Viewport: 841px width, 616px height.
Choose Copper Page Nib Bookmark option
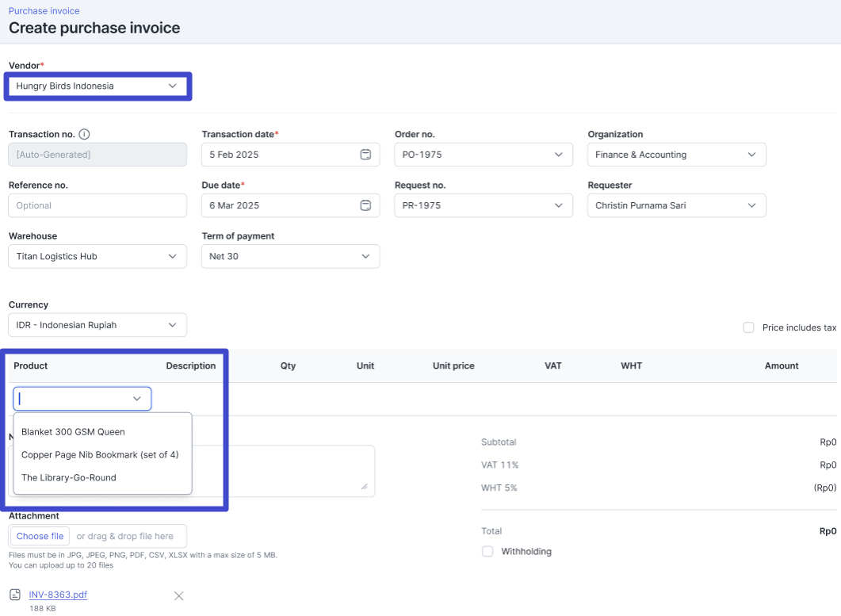[100, 455]
